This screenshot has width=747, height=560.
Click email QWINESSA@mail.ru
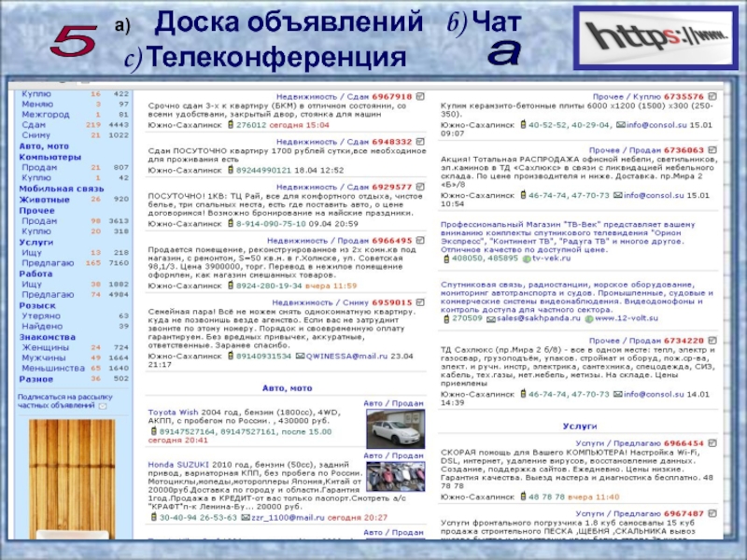click(346, 357)
